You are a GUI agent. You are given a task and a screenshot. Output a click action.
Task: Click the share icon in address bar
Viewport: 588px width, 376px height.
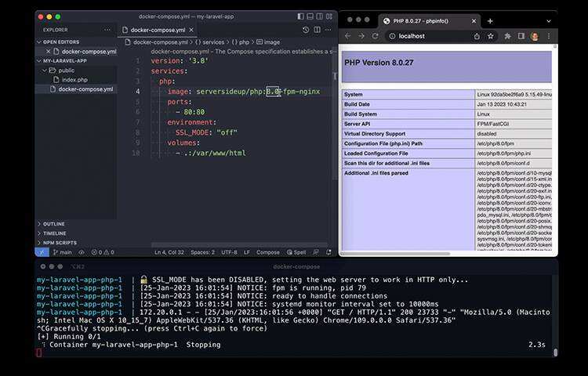pos(477,36)
